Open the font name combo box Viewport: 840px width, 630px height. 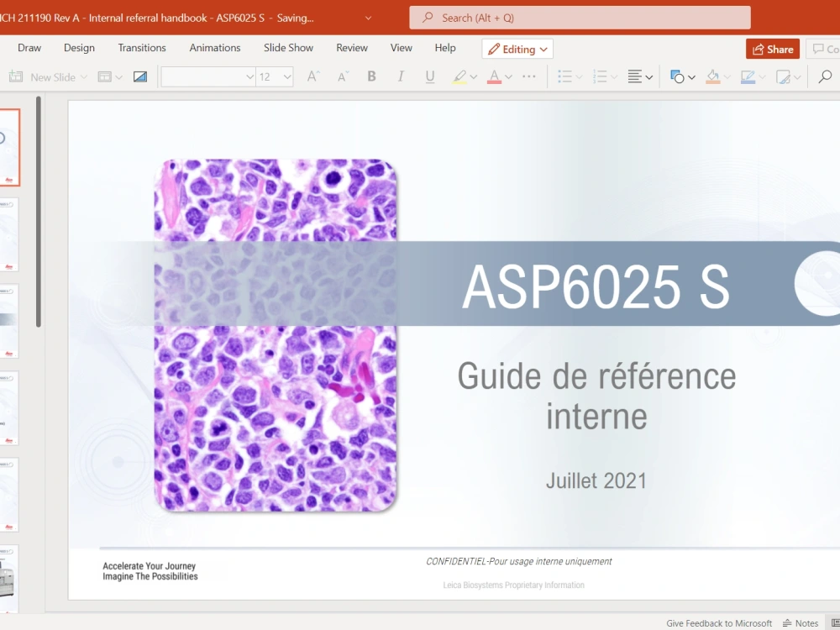click(x=207, y=77)
